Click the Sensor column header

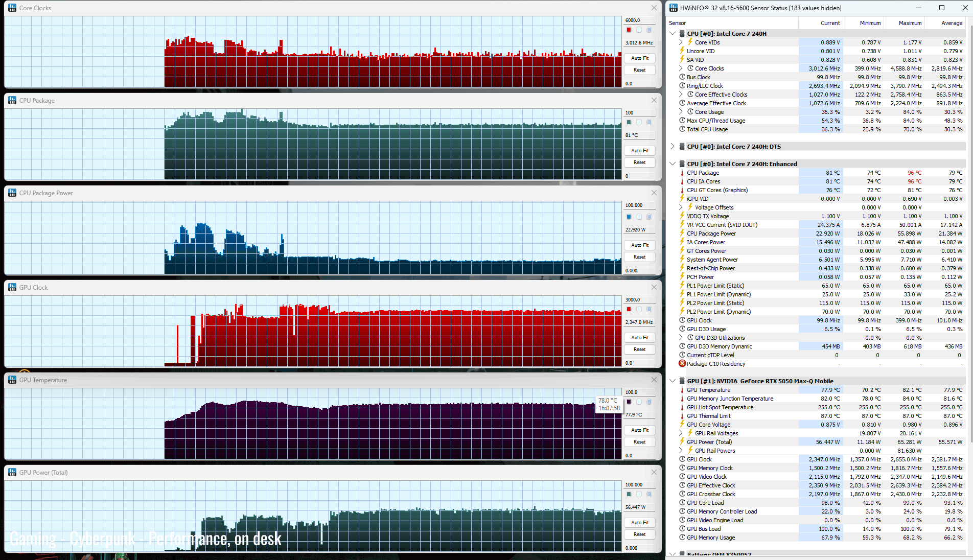[x=732, y=23]
